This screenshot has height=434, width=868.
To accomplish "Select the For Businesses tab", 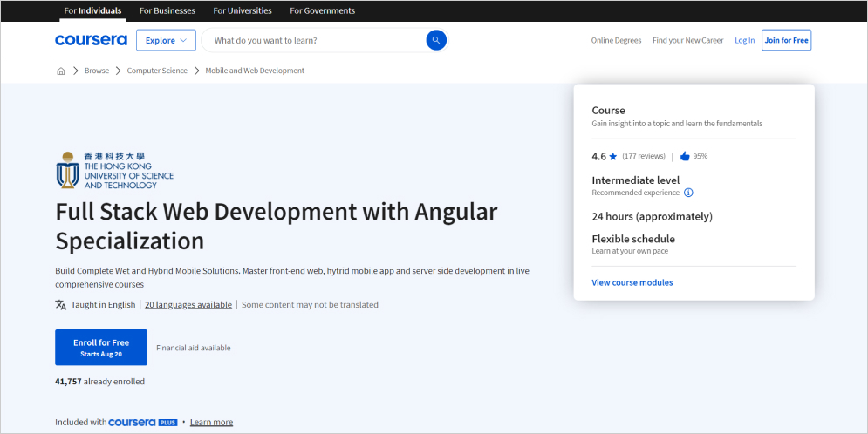I will [167, 10].
